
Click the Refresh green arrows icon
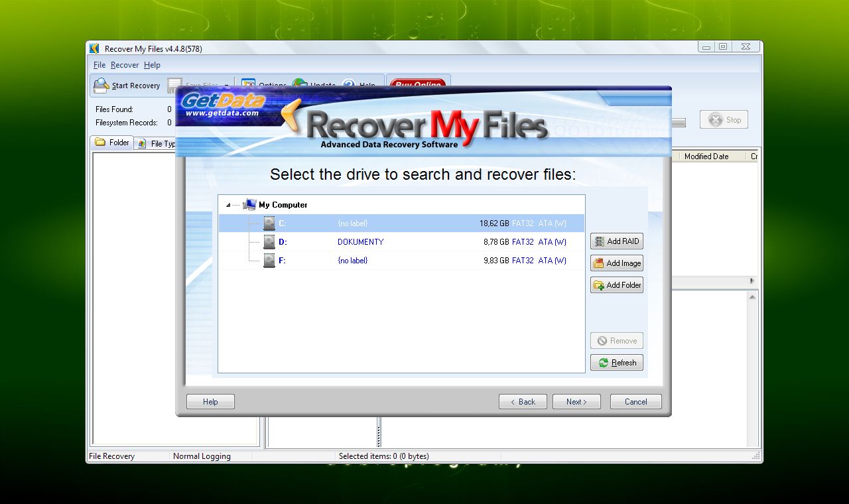pos(603,363)
